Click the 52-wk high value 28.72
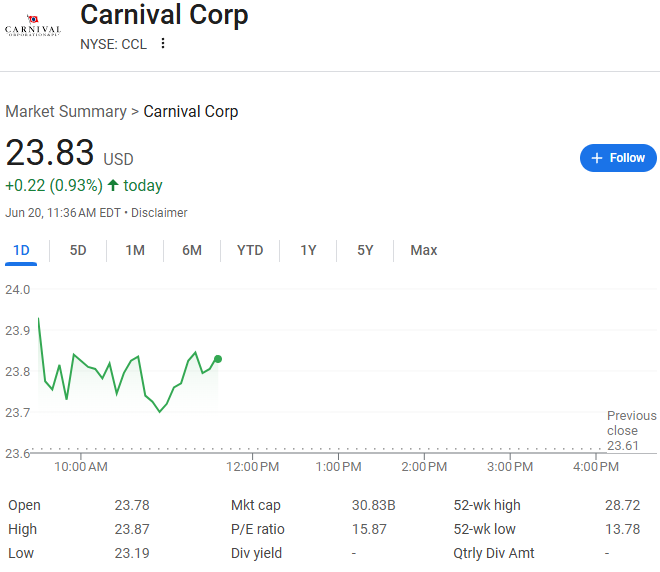Image resolution: width=660 pixels, height=572 pixels. (623, 505)
